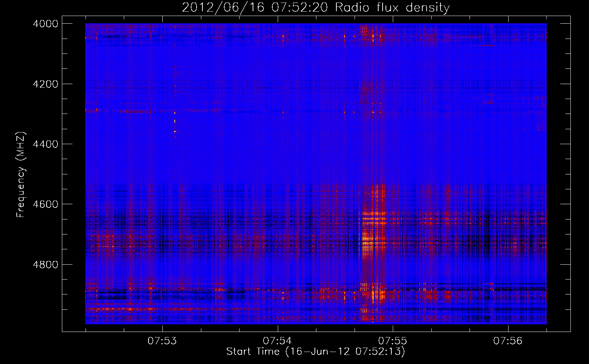Screen dimensions: 589x364
Task: Click the 4800 frequency axis label
Action: (x=46, y=264)
